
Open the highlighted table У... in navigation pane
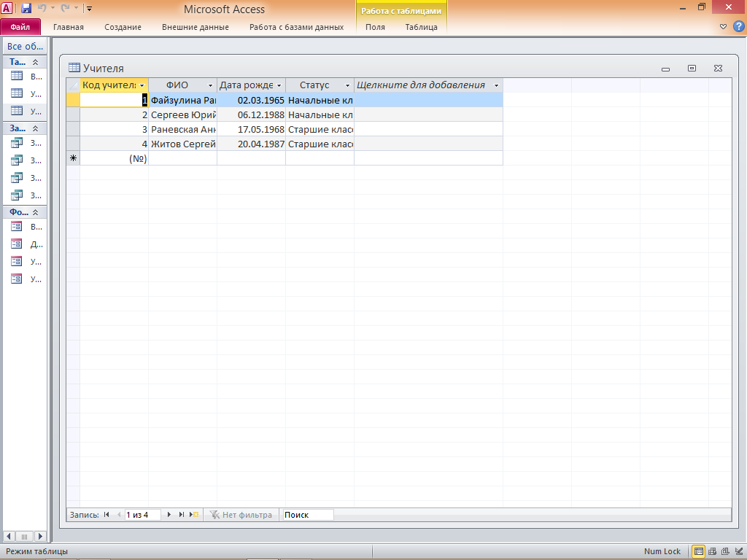point(26,111)
